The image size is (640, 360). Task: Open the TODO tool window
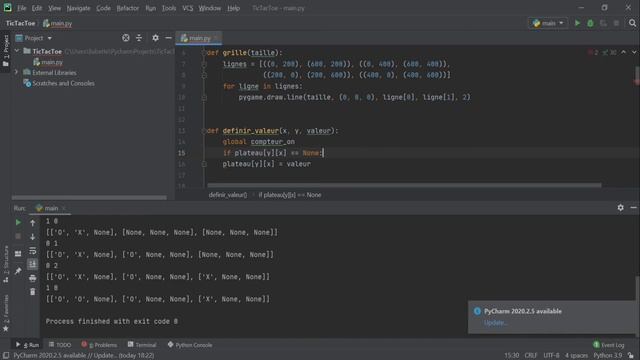(60, 345)
